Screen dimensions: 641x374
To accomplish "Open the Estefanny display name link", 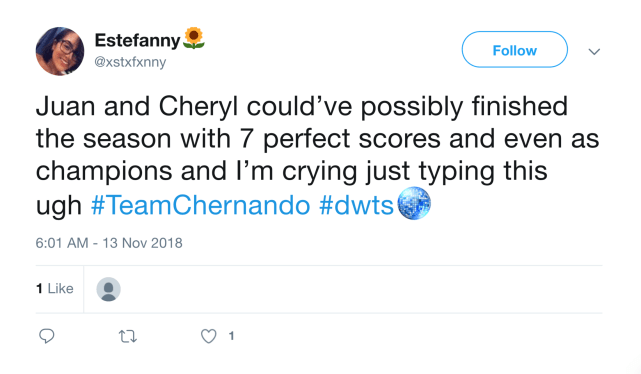I will 137,40.
